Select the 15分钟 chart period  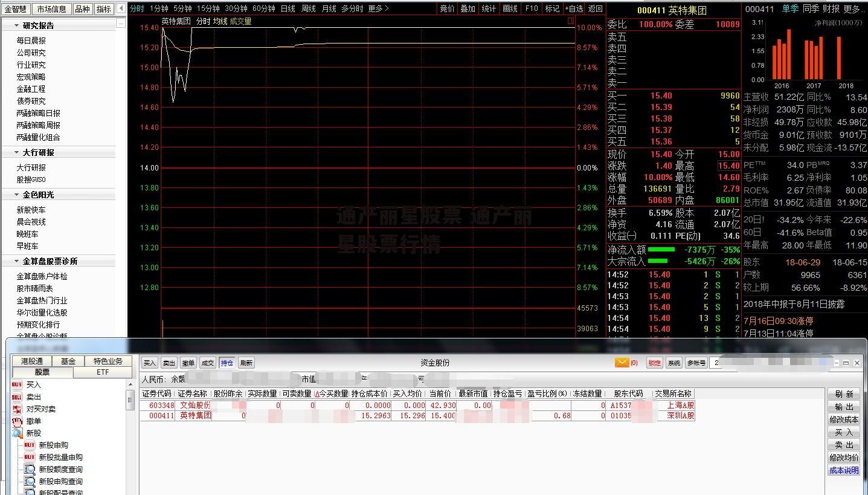(208, 8)
